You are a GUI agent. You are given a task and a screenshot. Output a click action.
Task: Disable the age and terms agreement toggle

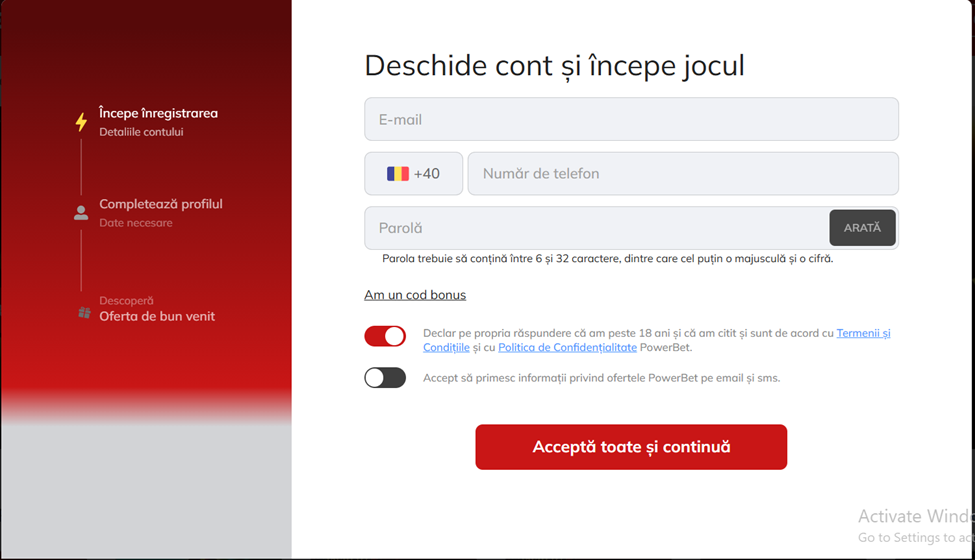[x=385, y=336]
